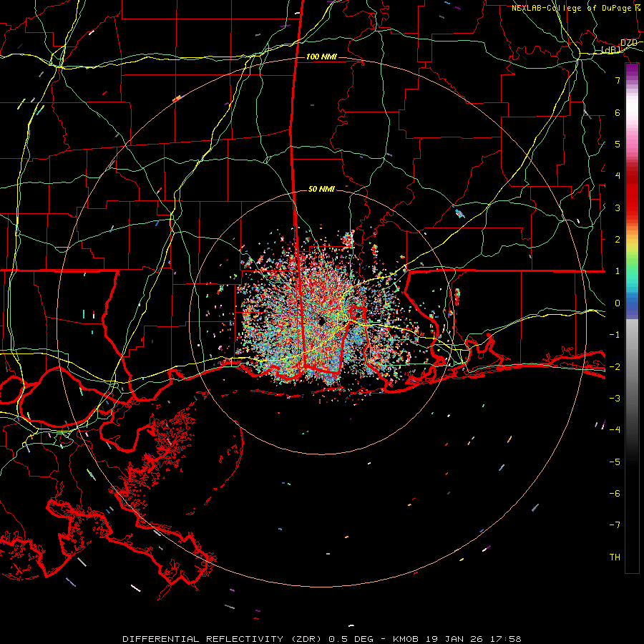Click the color bar at value 7

click(x=632, y=80)
